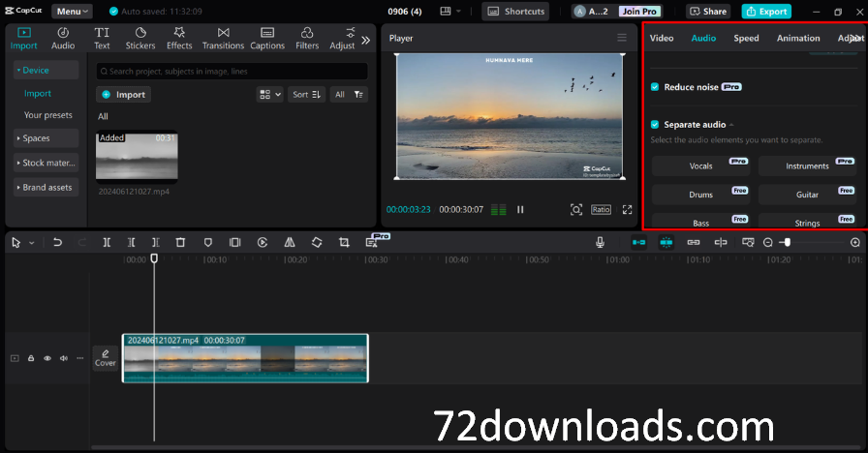Select the crop tool icon
This screenshot has width=868, height=453.
[x=344, y=242]
